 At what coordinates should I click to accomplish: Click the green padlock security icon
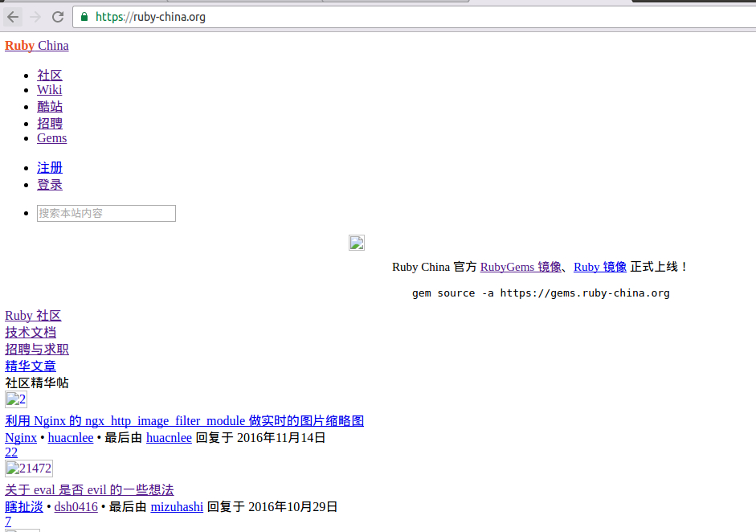tap(84, 18)
